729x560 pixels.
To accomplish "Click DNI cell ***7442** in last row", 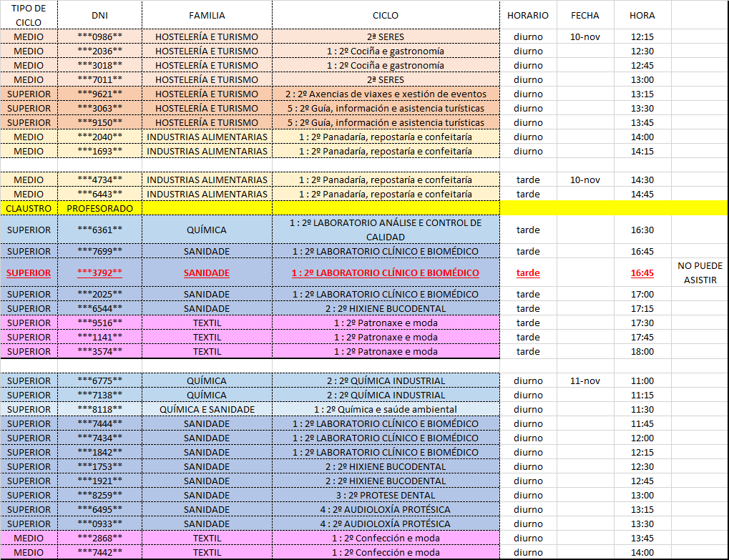I will pyautogui.click(x=99, y=552).
